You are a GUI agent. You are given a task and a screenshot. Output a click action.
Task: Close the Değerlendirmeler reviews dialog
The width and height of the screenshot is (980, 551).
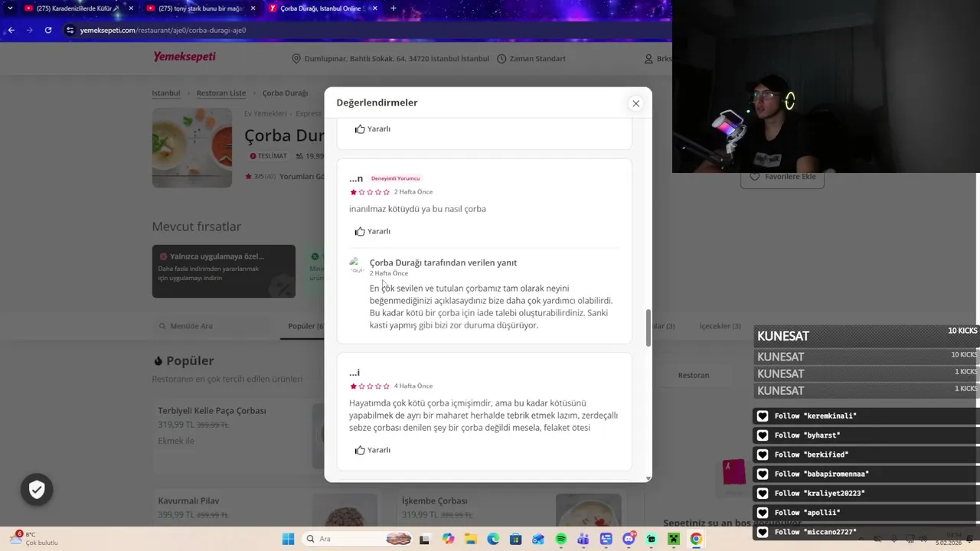(x=635, y=103)
